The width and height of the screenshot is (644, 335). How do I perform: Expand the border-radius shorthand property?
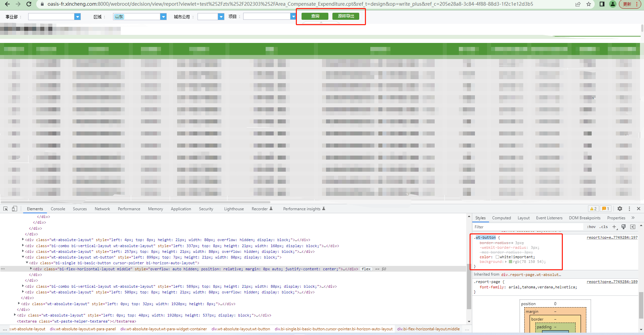coord(513,243)
